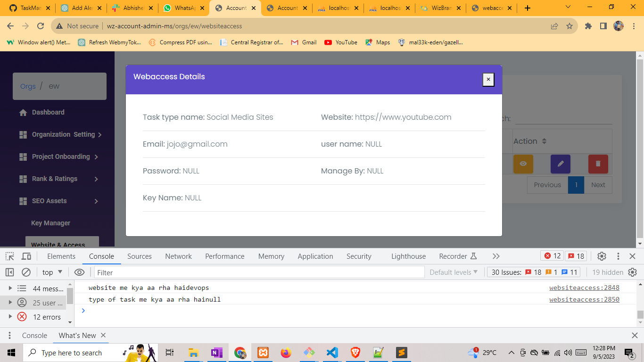This screenshot has height=362, width=644.
Task: Click the console Filter input field
Action: pyautogui.click(x=259, y=272)
